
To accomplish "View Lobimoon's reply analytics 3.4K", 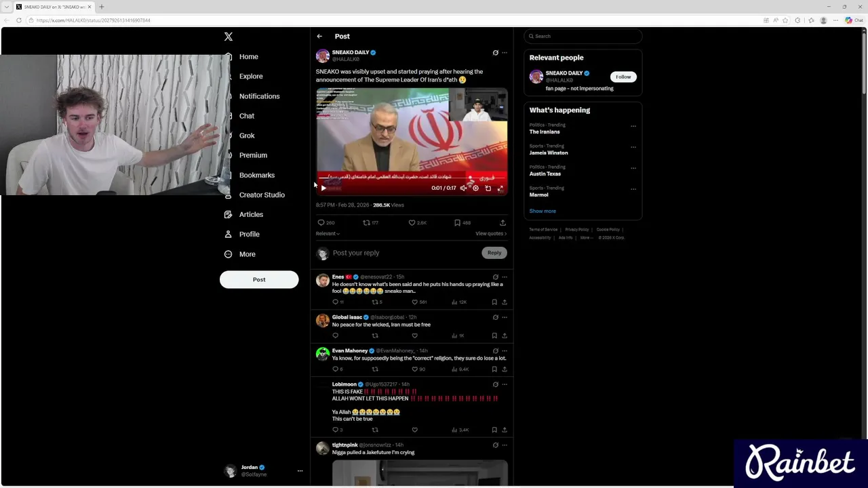I will point(461,430).
